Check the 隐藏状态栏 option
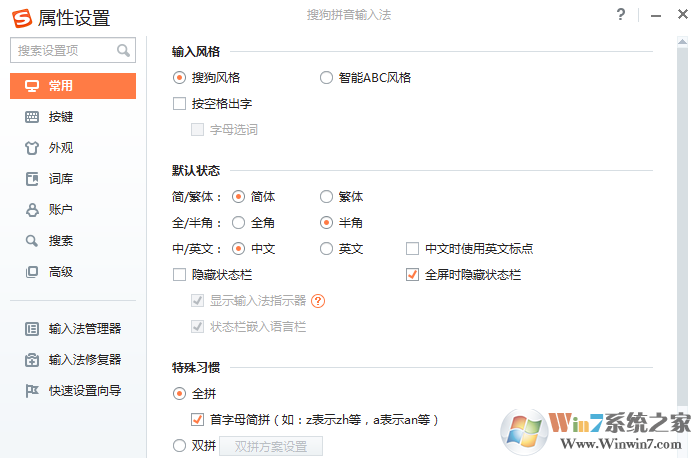 click(x=180, y=274)
